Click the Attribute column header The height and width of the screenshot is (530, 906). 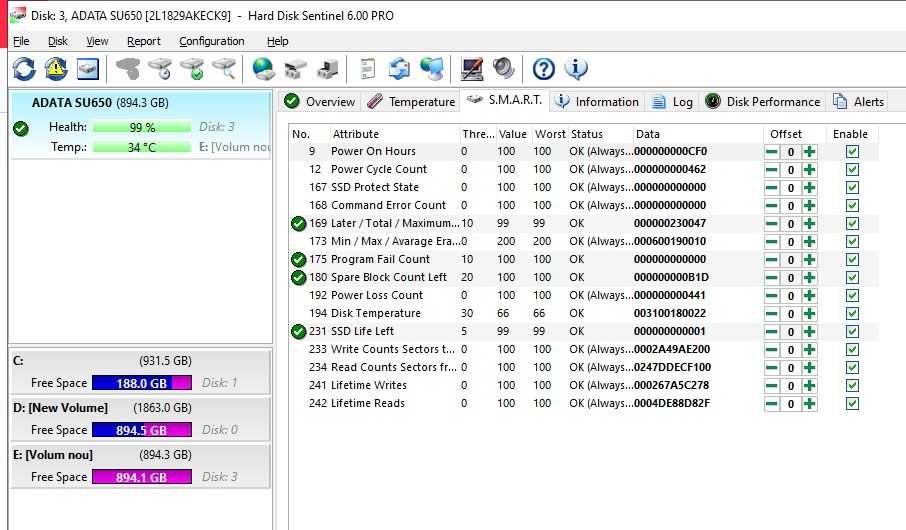[x=395, y=134]
